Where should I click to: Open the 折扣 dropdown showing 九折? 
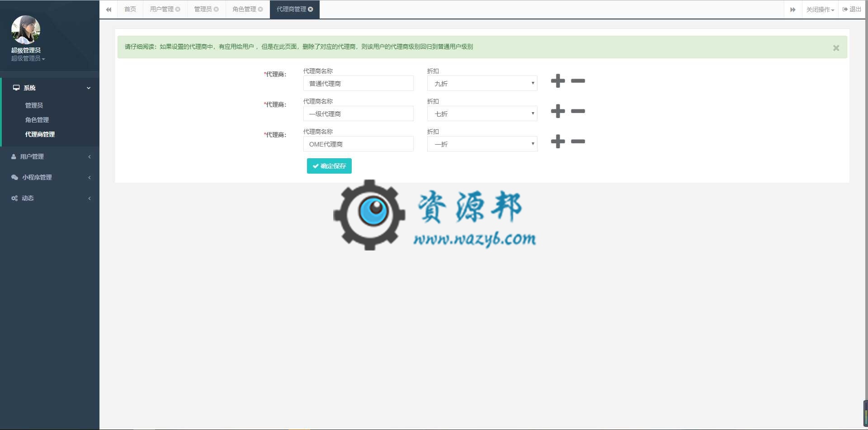[482, 83]
